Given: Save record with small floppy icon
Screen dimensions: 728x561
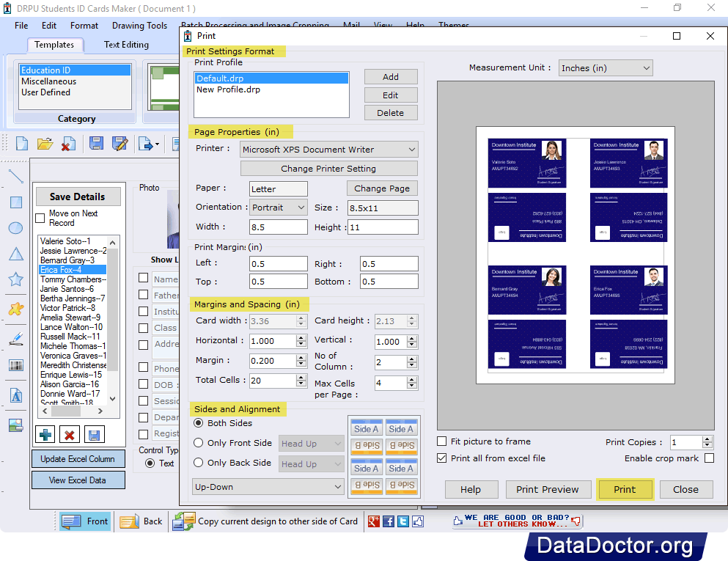Looking at the screenshot, I should pos(94,435).
